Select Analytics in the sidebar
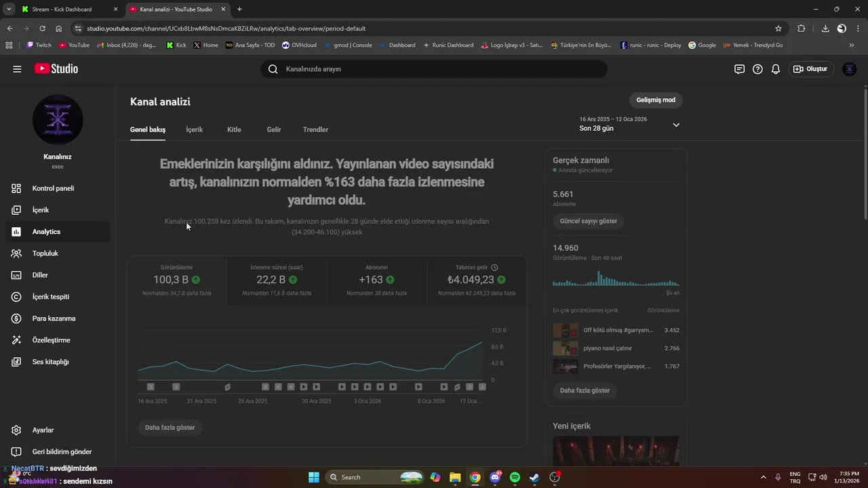This screenshot has height=488, width=868. [x=58, y=232]
